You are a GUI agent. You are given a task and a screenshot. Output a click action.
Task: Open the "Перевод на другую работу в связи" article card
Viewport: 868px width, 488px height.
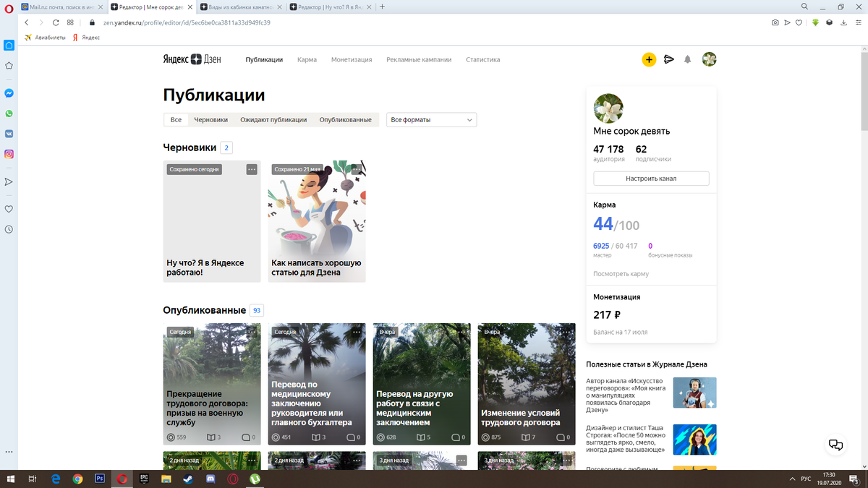[x=422, y=384]
